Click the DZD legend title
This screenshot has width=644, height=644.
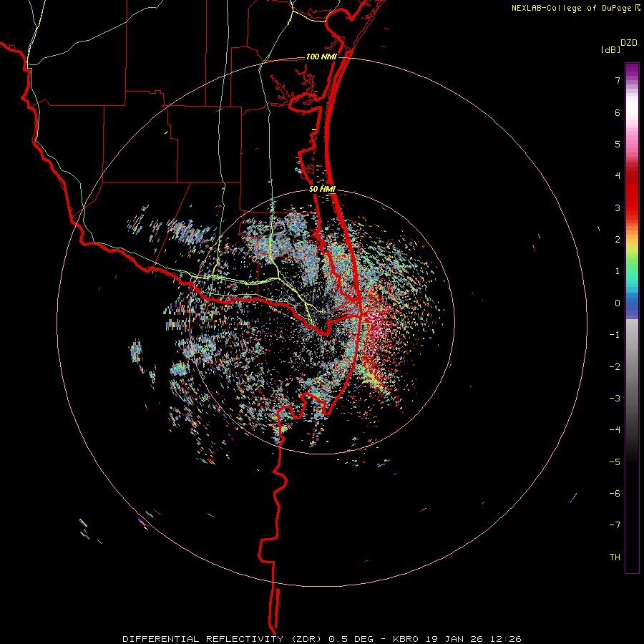point(629,43)
